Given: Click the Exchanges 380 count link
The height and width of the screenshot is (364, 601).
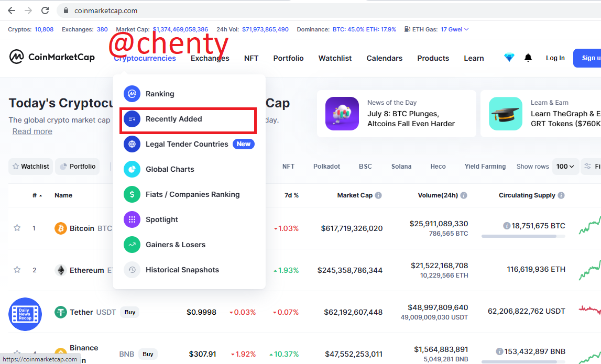Looking at the screenshot, I should click(102, 29).
